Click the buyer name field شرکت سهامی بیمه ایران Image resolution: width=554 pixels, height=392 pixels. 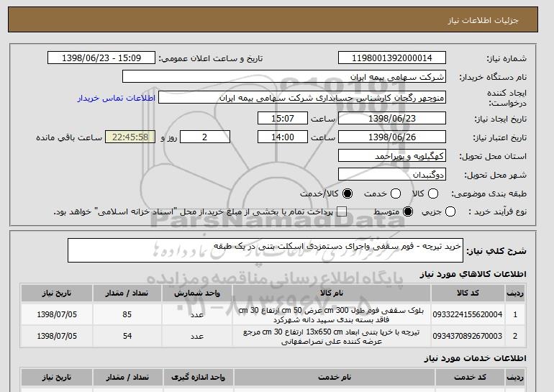[284, 77]
